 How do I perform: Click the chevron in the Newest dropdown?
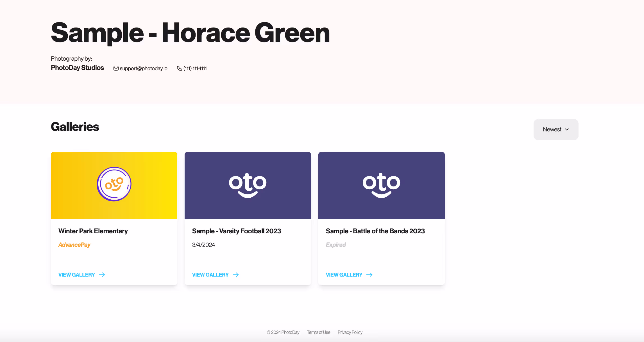[567, 129]
